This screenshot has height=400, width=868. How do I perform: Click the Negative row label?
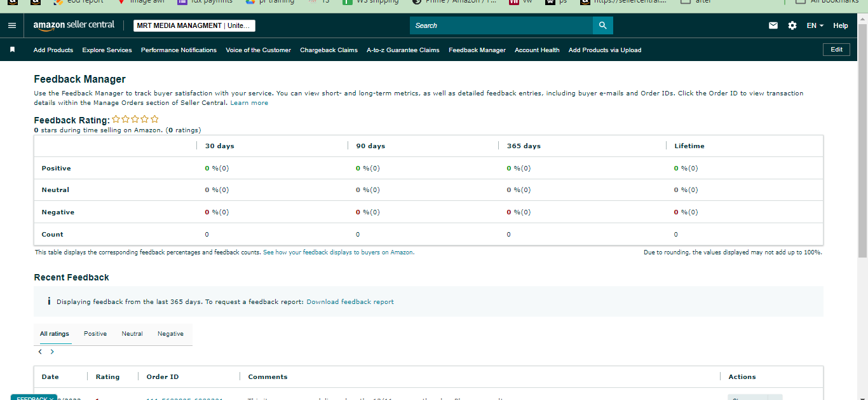pos(58,212)
